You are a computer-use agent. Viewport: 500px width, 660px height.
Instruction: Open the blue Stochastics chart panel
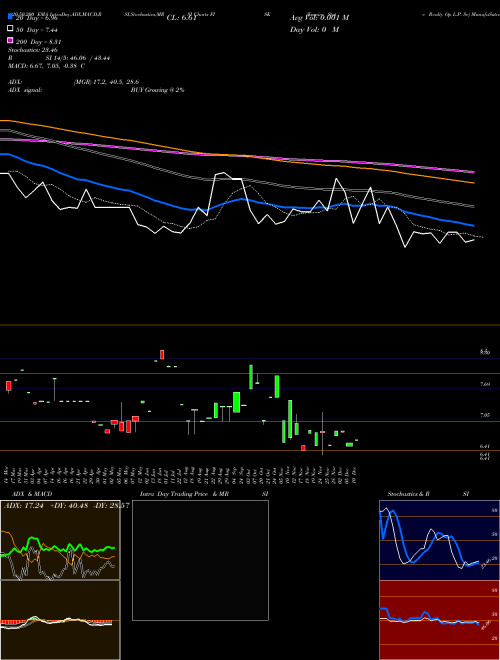[439, 540]
